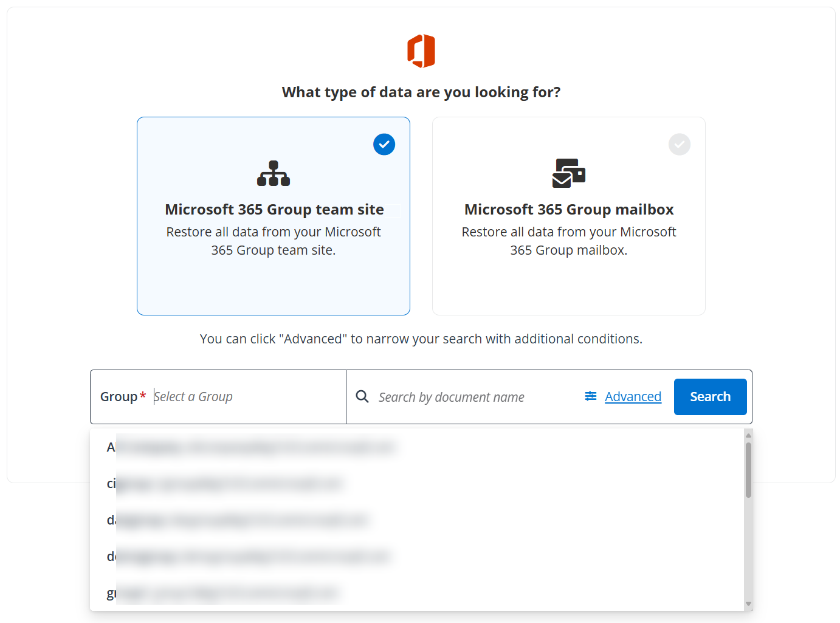The image size is (840, 623).
Task: Select the Microsoft 365 Group mailbox heading
Action: coord(568,210)
